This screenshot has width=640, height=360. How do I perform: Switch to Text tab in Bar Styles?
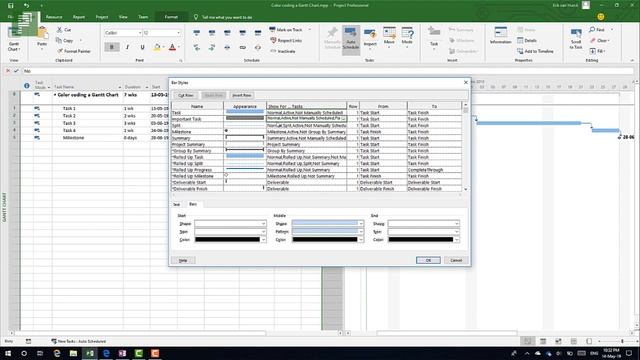(176, 204)
